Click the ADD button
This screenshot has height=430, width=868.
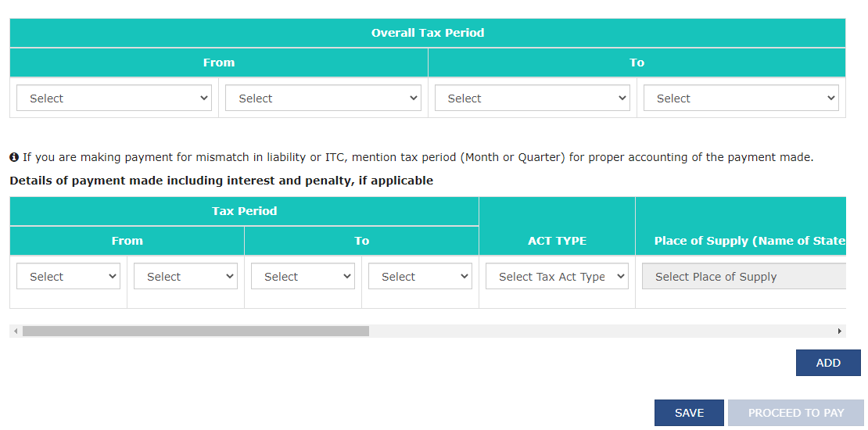827,363
